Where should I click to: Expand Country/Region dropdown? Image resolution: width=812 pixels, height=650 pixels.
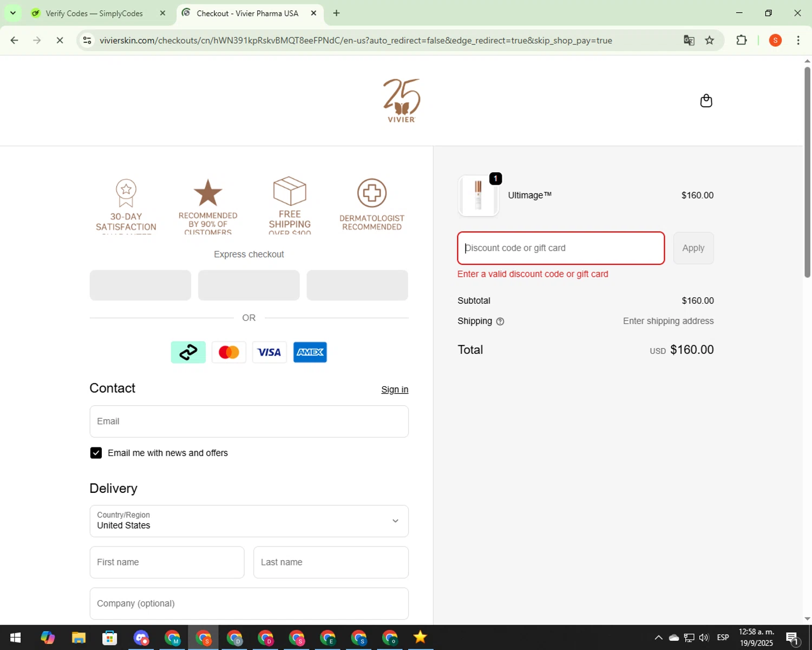click(249, 521)
